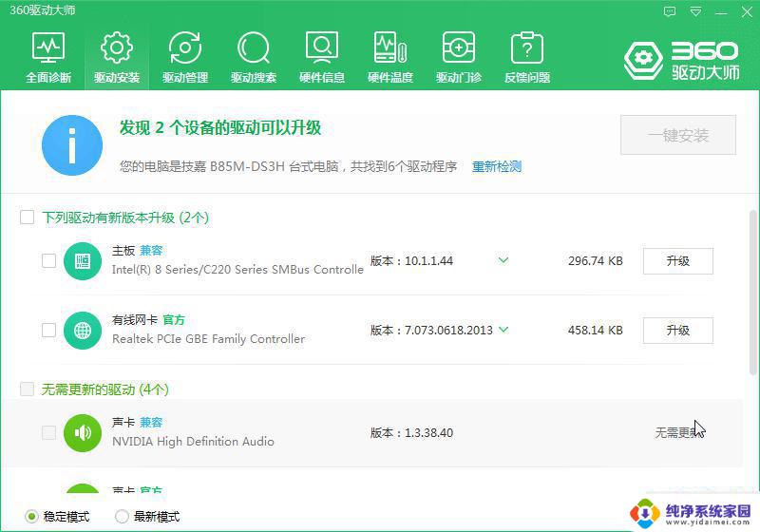Click version text 1.3.38.40
Screen dimensions: 760x532
(x=429, y=432)
